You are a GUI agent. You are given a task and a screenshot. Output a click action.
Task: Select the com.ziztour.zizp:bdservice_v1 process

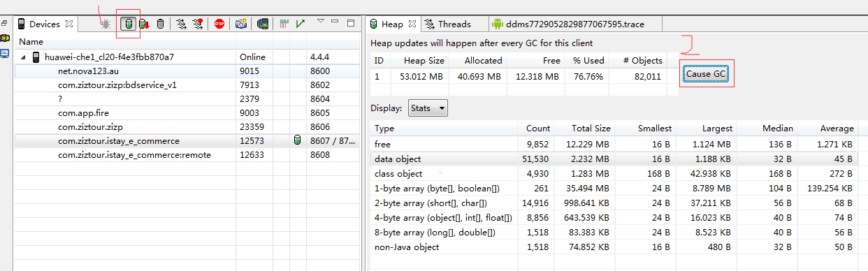click(188, 85)
